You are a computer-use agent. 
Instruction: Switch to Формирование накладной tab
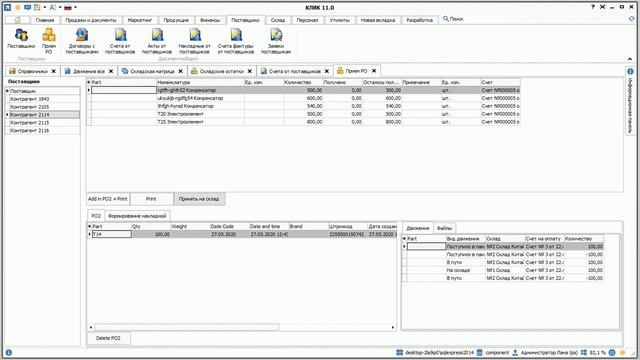[x=137, y=216]
